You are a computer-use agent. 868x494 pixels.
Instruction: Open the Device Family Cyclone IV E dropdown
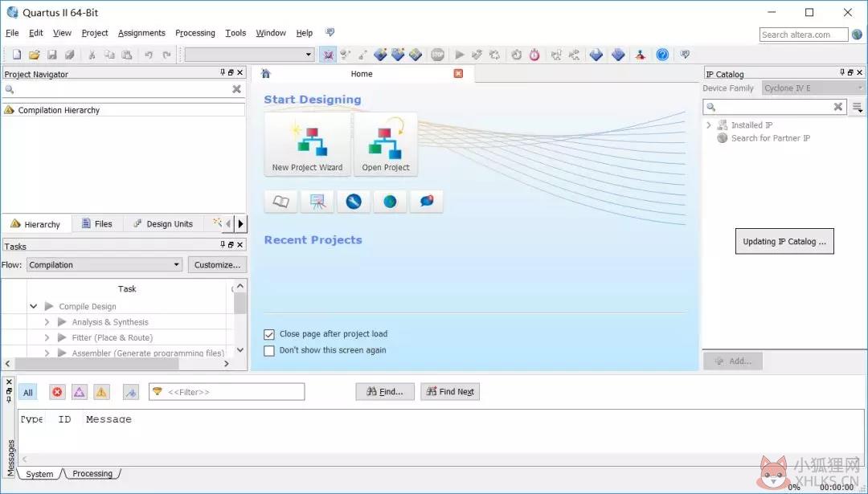point(813,88)
